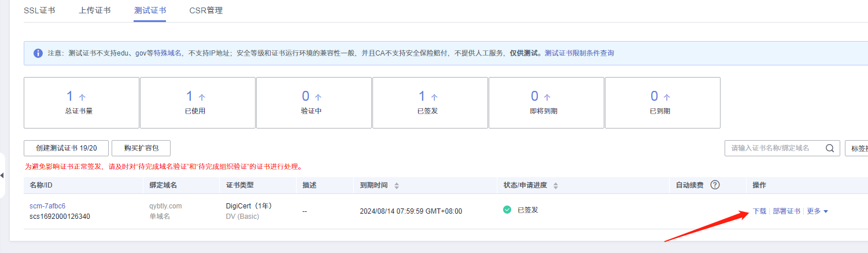
Task: Sort by expiration time column arrows
Action: coord(397,186)
